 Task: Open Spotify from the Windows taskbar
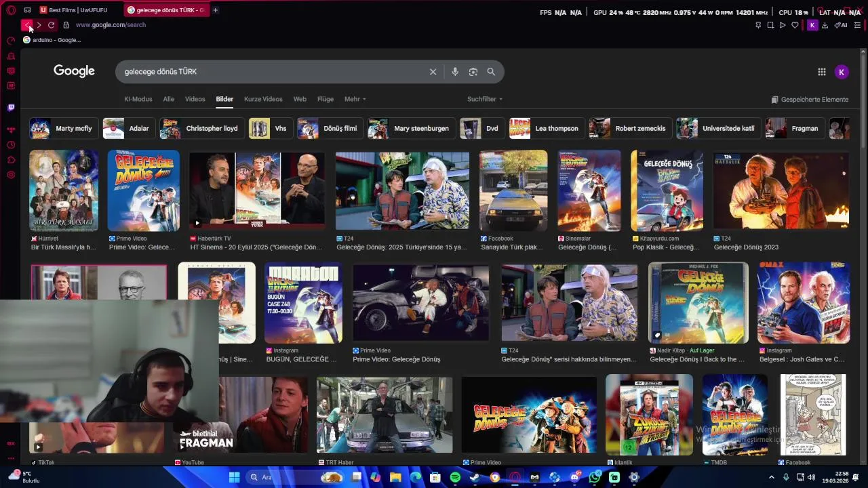point(455,477)
